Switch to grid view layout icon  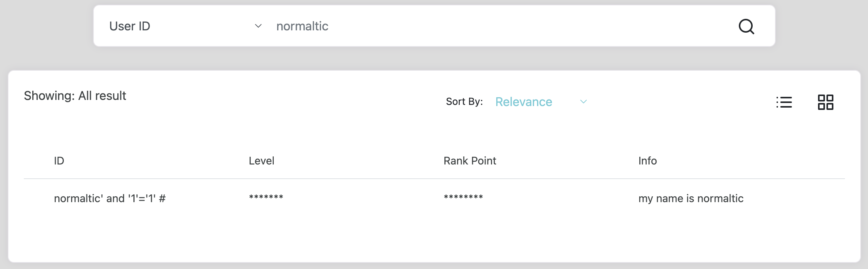coord(825,102)
